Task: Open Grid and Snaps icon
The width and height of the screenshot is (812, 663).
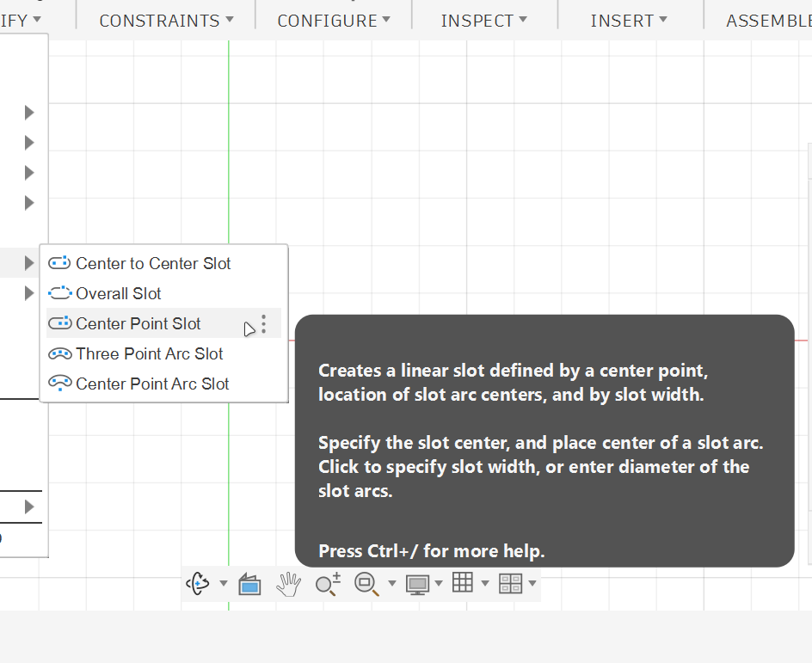Action: (463, 583)
